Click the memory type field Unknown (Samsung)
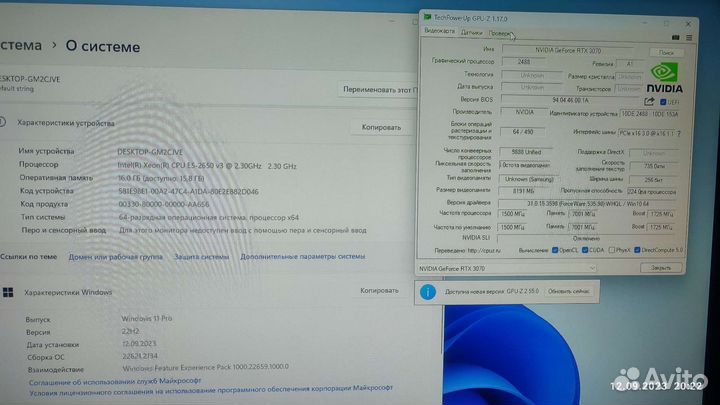 click(529, 179)
